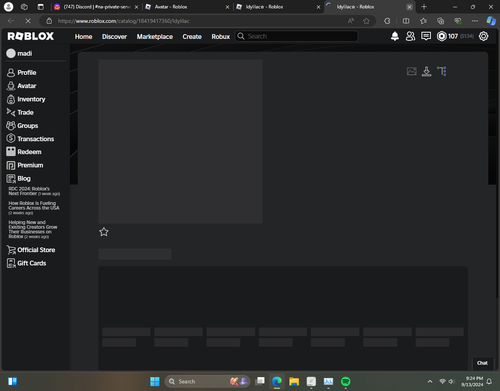Open the Windows Start menu
This screenshot has width=500, height=391.
155,381
